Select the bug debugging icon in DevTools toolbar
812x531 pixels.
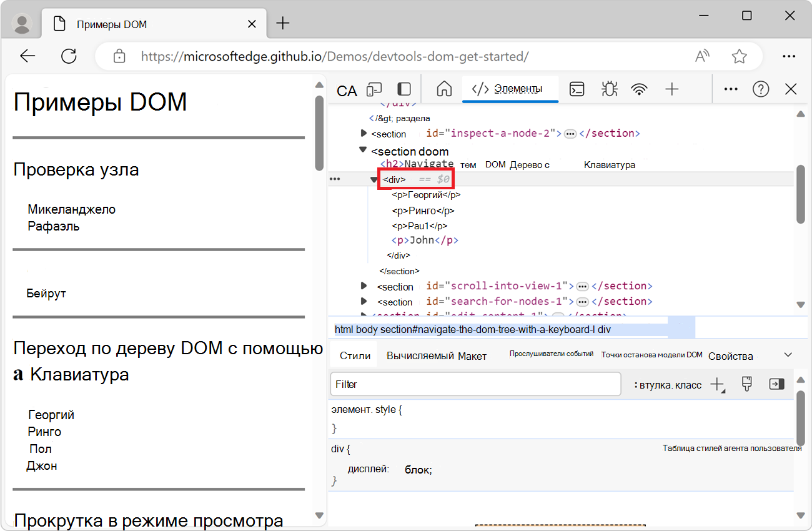click(x=609, y=89)
